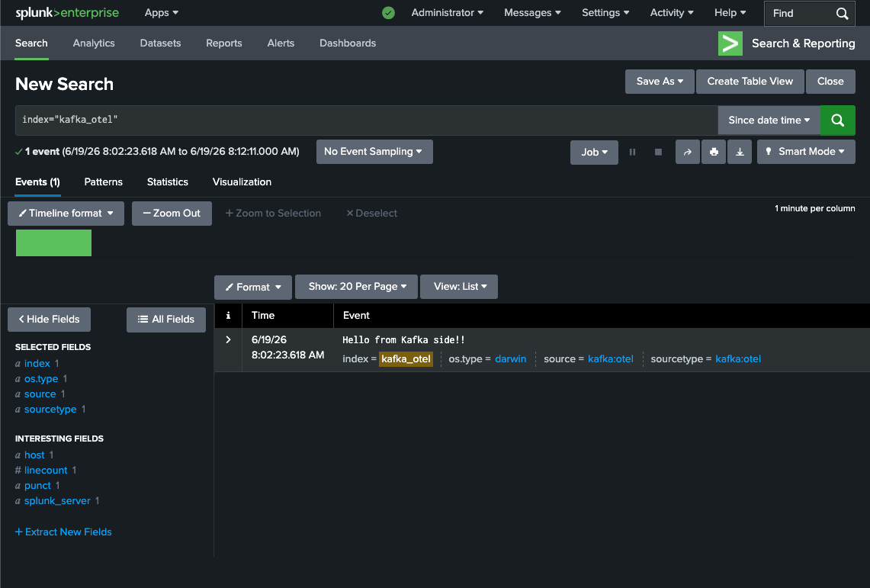Click the Print results icon

coord(714,152)
